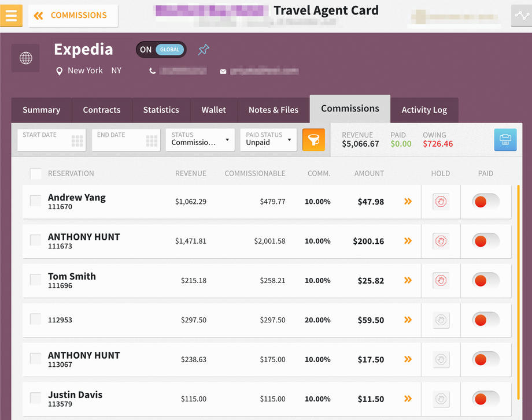The width and height of the screenshot is (532, 420).
Task: Expand details arrow for Tom Smith
Action: (x=408, y=280)
